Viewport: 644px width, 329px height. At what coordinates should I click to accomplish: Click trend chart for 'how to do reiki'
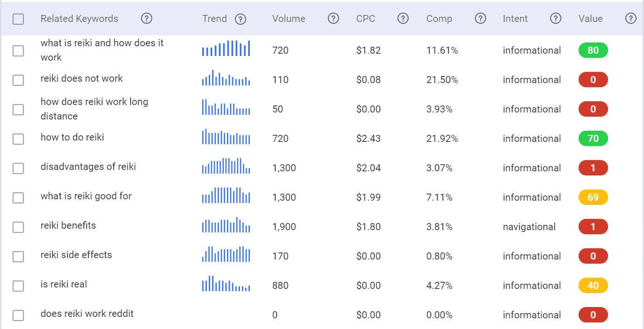[x=226, y=136]
